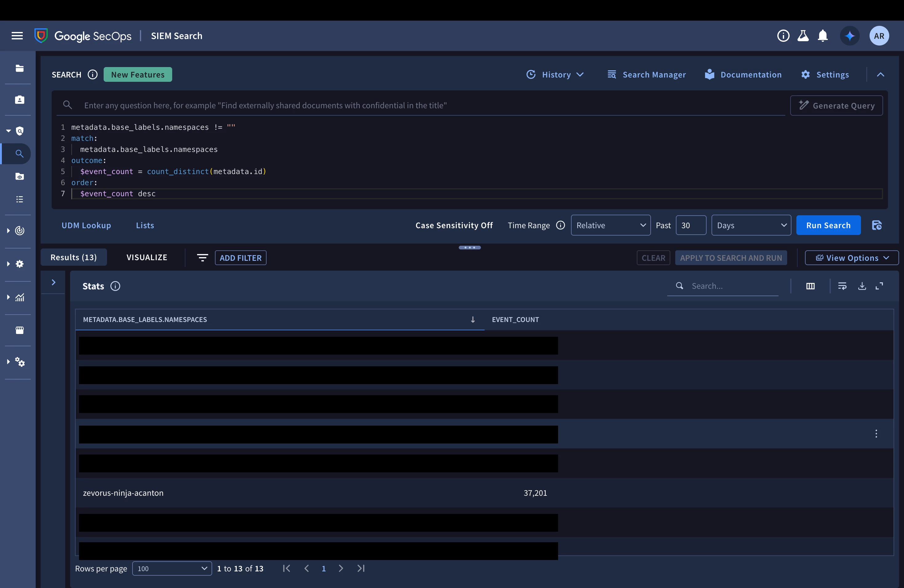Open the View Options dropdown

(x=852, y=257)
